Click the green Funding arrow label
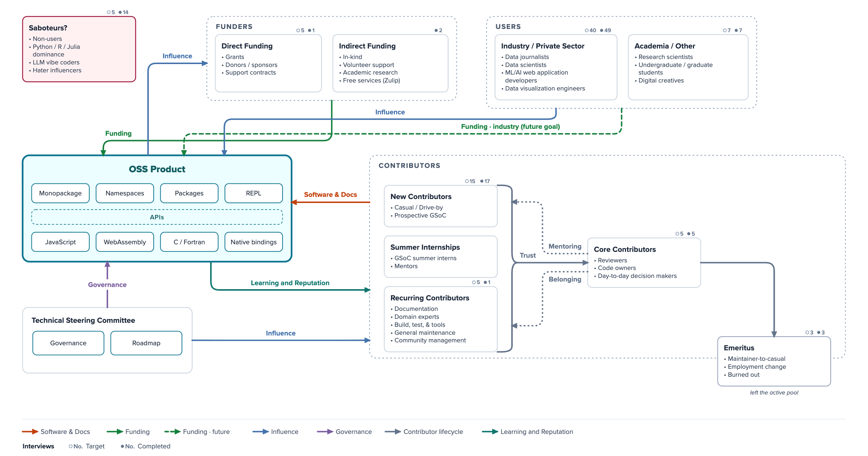 (x=118, y=134)
